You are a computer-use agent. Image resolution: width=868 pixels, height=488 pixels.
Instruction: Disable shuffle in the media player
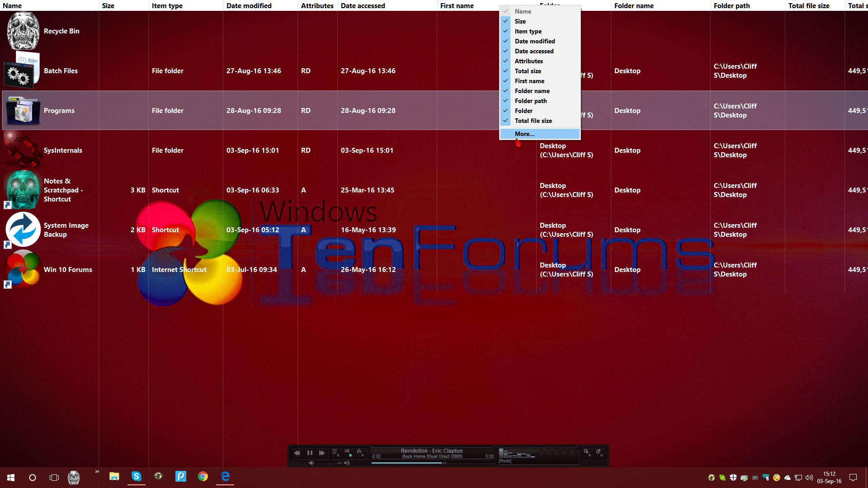(348, 452)
